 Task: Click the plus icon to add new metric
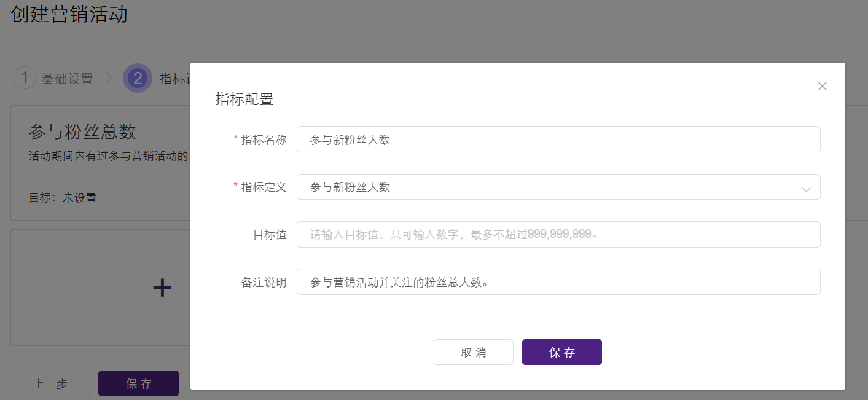click(162, 287)
